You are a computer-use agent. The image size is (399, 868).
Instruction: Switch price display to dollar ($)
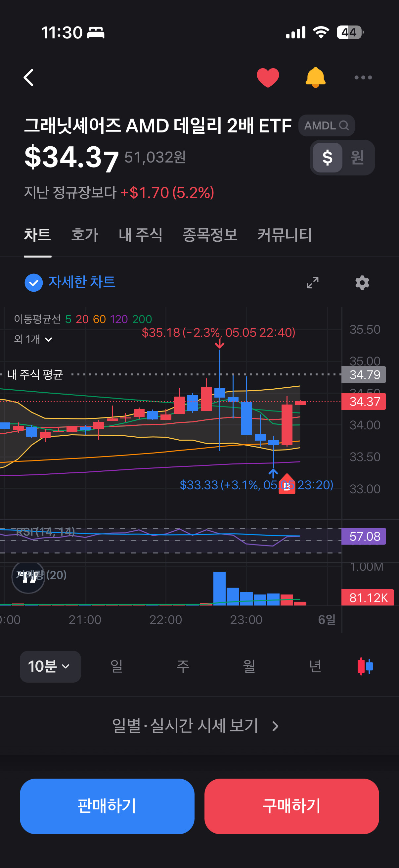coord(327,157)
